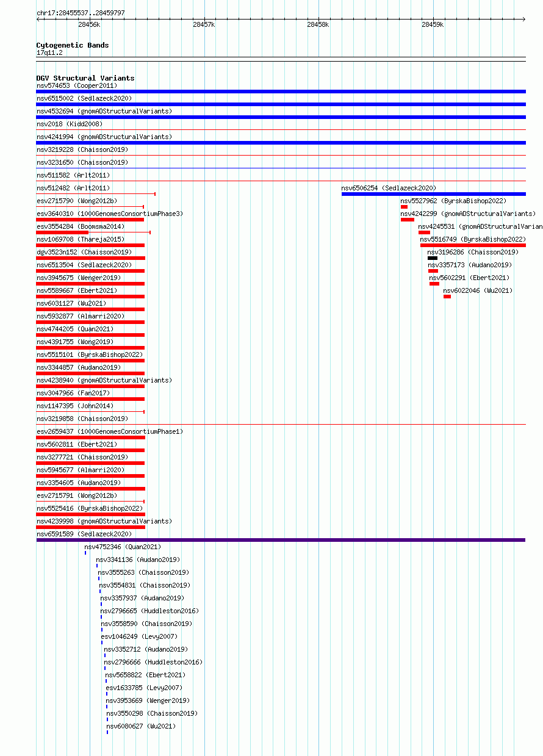Click the black bar under nsv3196286

433,258
